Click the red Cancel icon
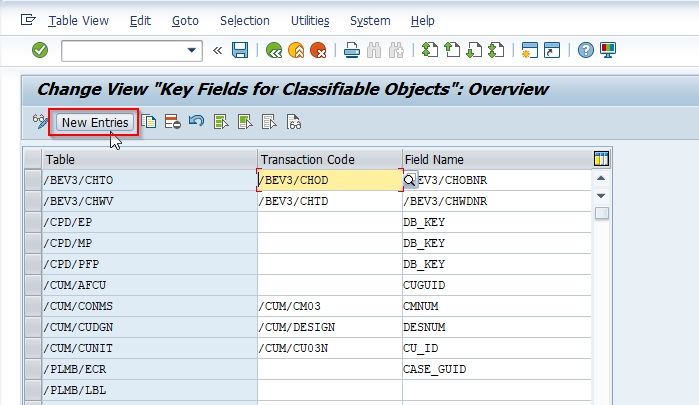Screen dimensions: 699x405 (318, 50)
